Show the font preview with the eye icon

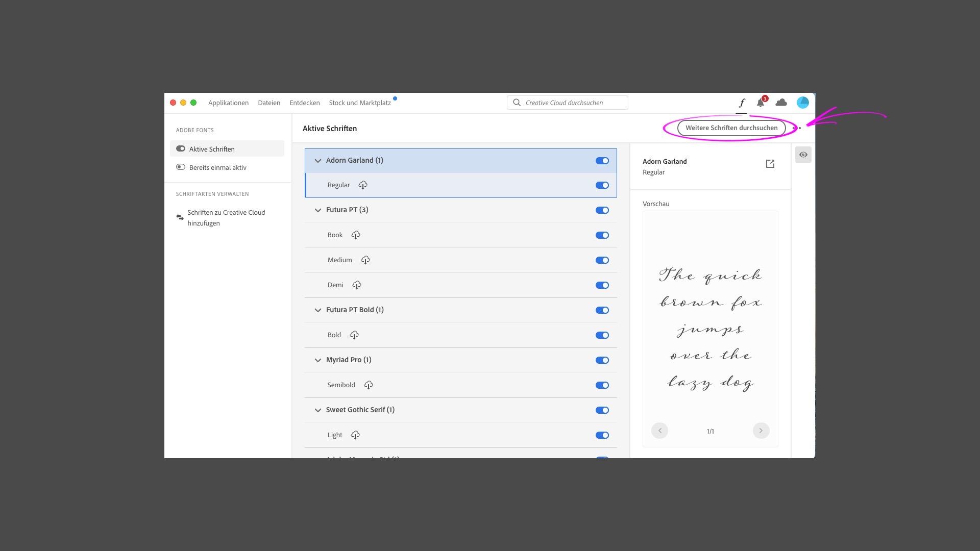(803, 155)
